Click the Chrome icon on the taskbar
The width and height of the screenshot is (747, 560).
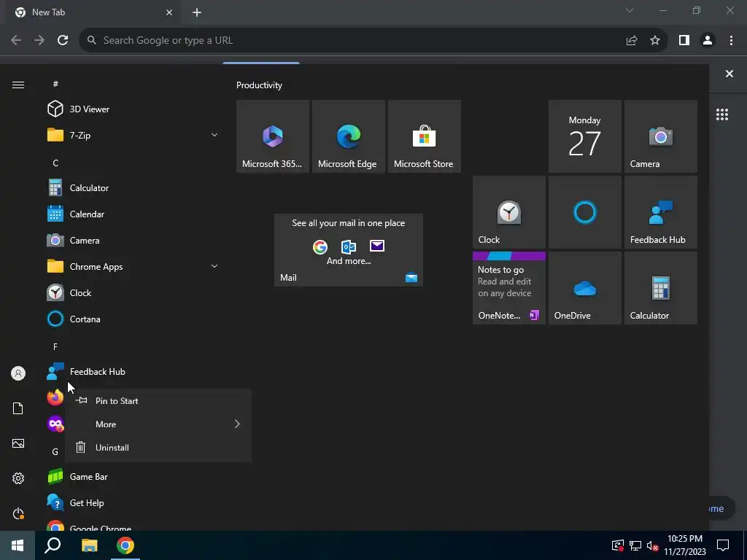[x=125, y=545]
